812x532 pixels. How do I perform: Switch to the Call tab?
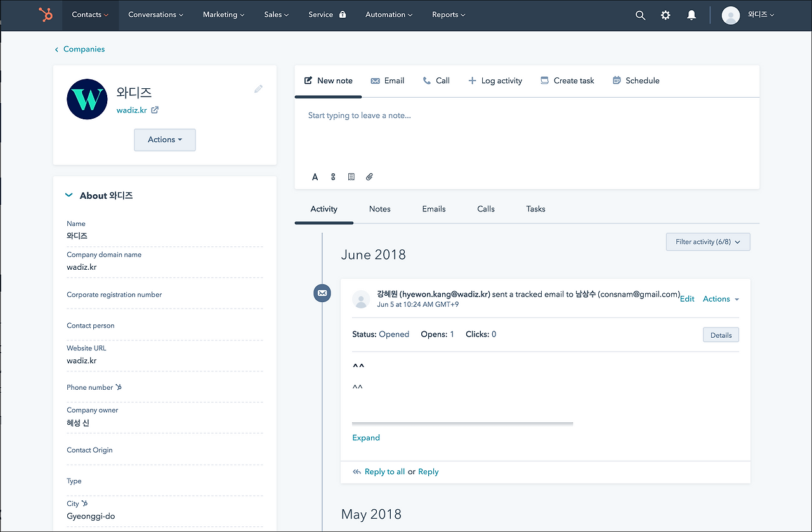click(436, 81)
